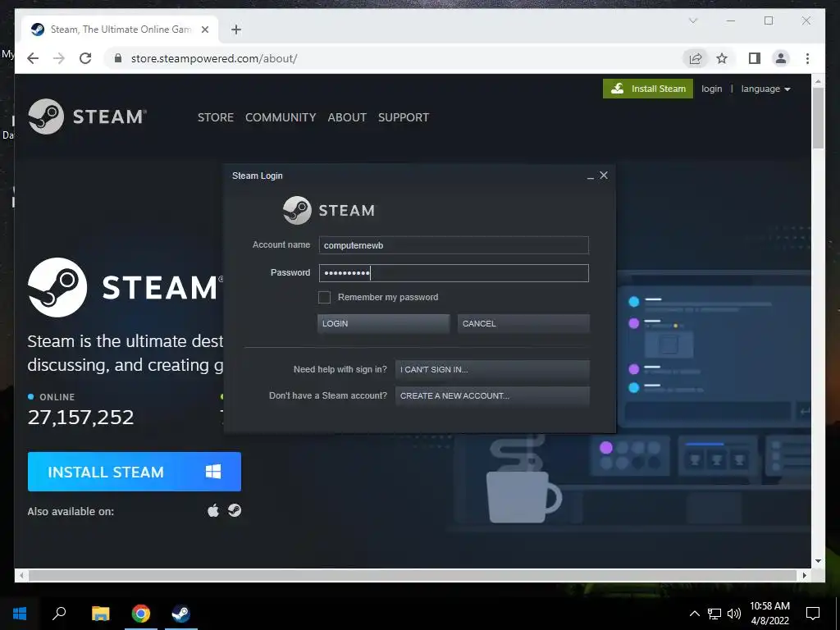This screenshot has width=840, height=630.
Task: Click the Chrome taskbar icon
Action: [x=141, y=614]
